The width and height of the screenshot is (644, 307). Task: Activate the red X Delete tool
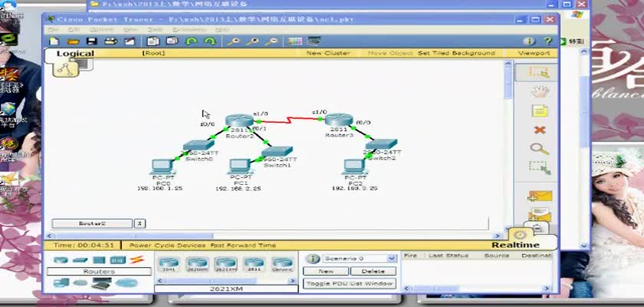tap(539, 130)
